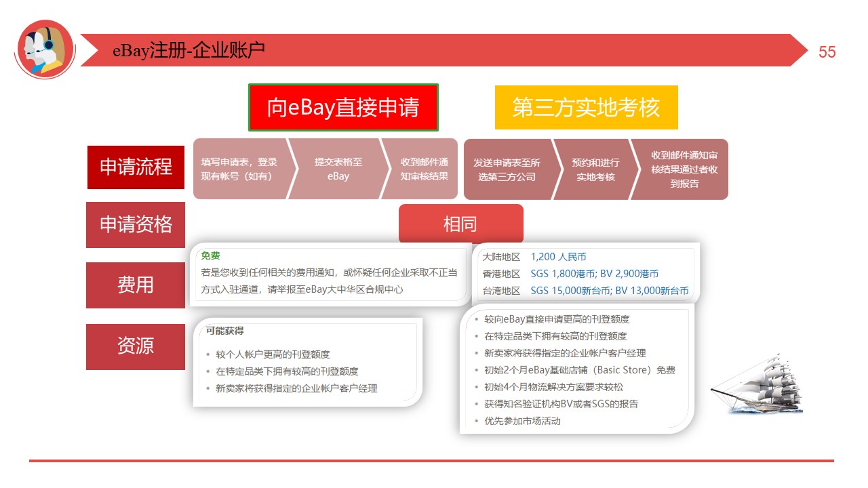The width and height of the screenshot is (868, 488).
Task: Select the "申请流程" row label
Action: (x=136, y=167)
